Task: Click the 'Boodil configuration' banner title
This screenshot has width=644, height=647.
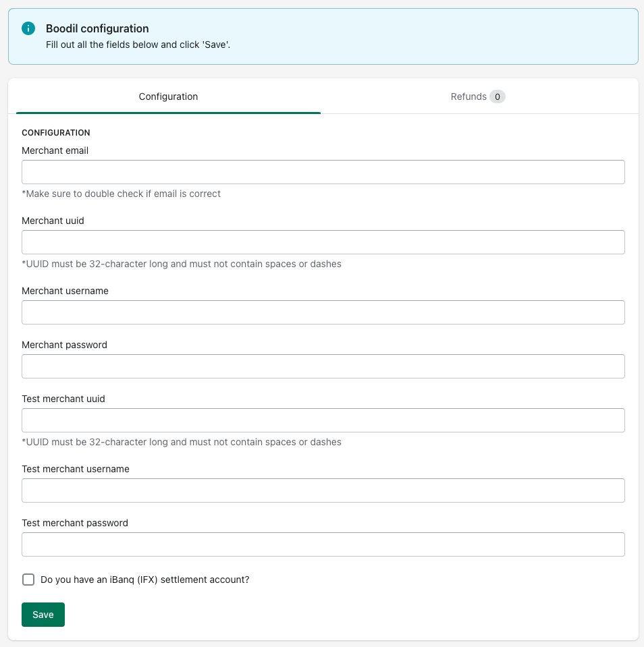Action: coord(97,28)
